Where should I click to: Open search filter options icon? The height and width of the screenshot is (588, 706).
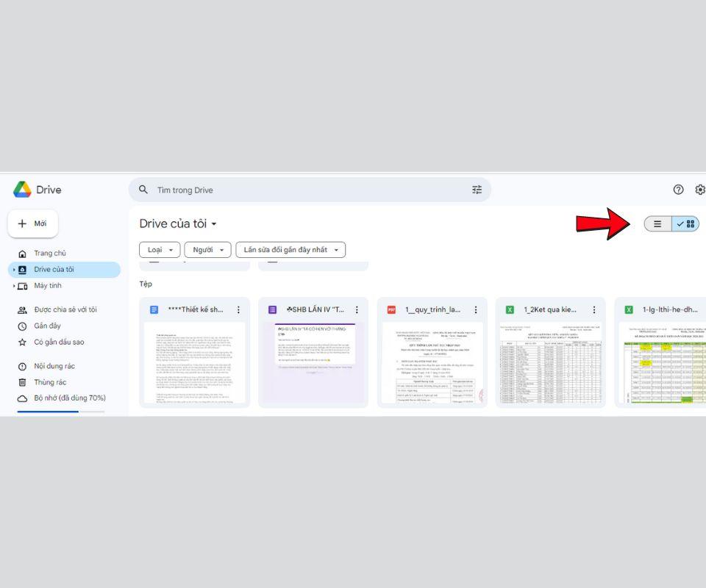tap(477, 190)
